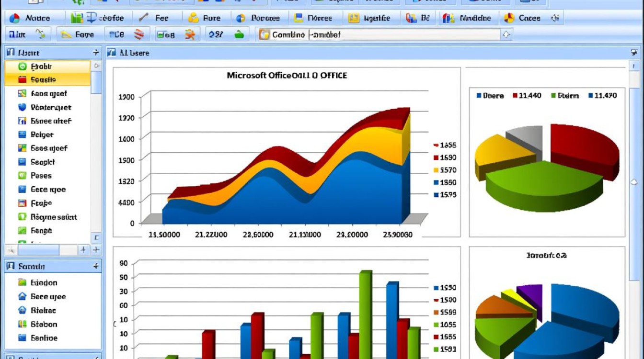Click the green Bteirn legend swatch
Image resolution: width=644 pixels, height=359 pixels.
(x=554, y=96)
